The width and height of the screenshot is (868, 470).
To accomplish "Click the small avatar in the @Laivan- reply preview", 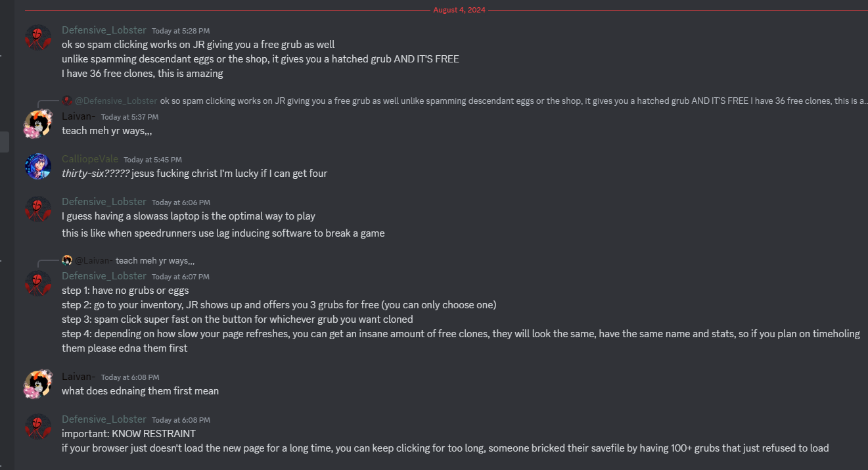I will (x=67, y=260).
